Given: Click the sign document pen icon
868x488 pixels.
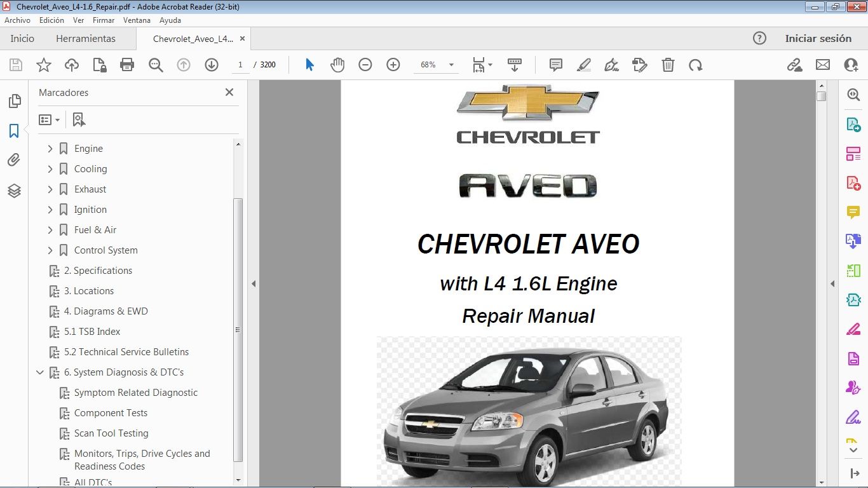Looking at the screenshot, I should (x=612, y=65).
